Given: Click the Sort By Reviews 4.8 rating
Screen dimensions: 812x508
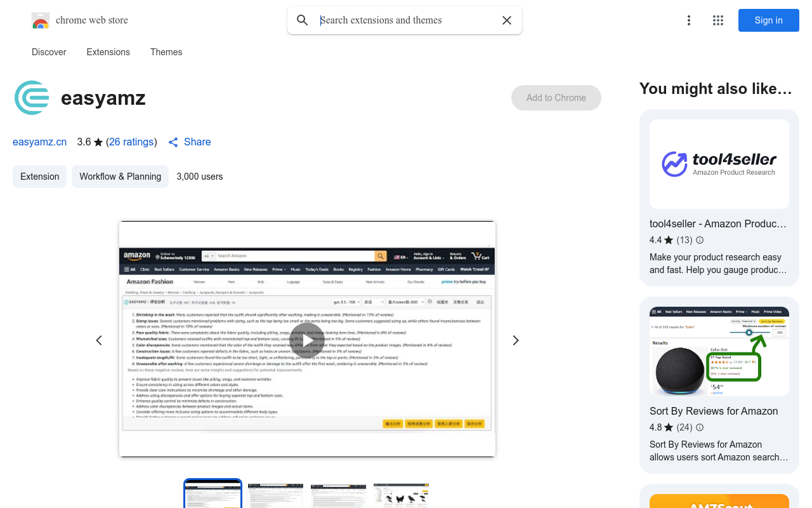Looking at the screenshot, I should coord(655,427).
